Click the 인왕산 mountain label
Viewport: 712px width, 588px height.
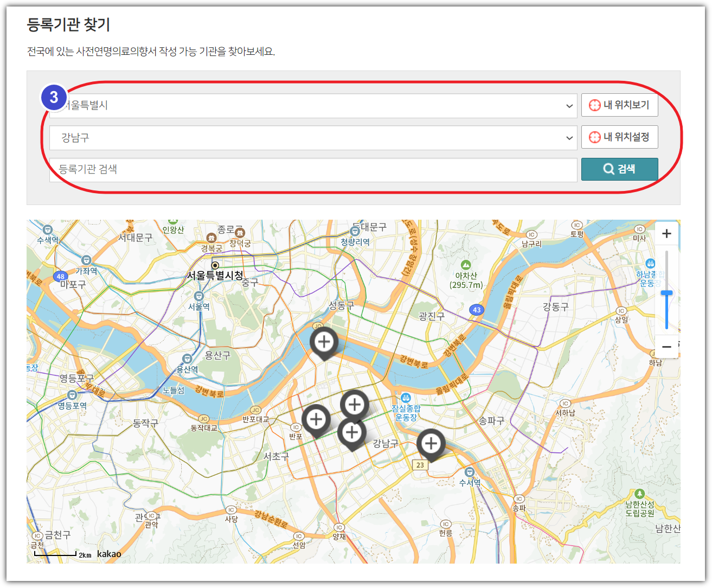[173, 230]
